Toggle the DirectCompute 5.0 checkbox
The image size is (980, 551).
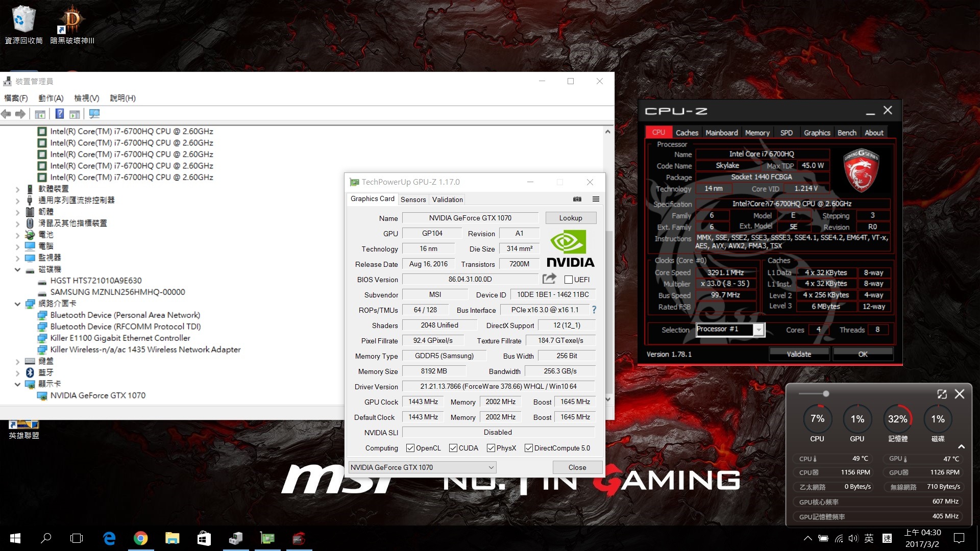[x=529, y=448]
